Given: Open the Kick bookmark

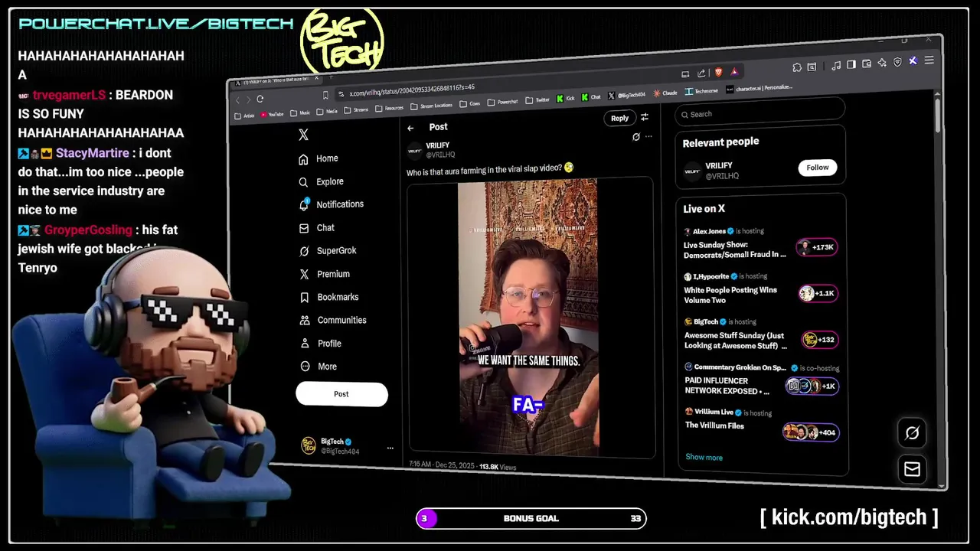Looking at the screenshot, I should click(x=566, y=98).
